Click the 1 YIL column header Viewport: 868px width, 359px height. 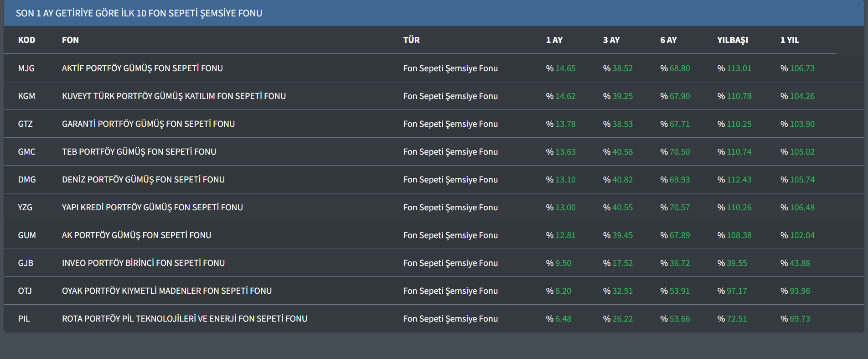click(x=790, y=40)
